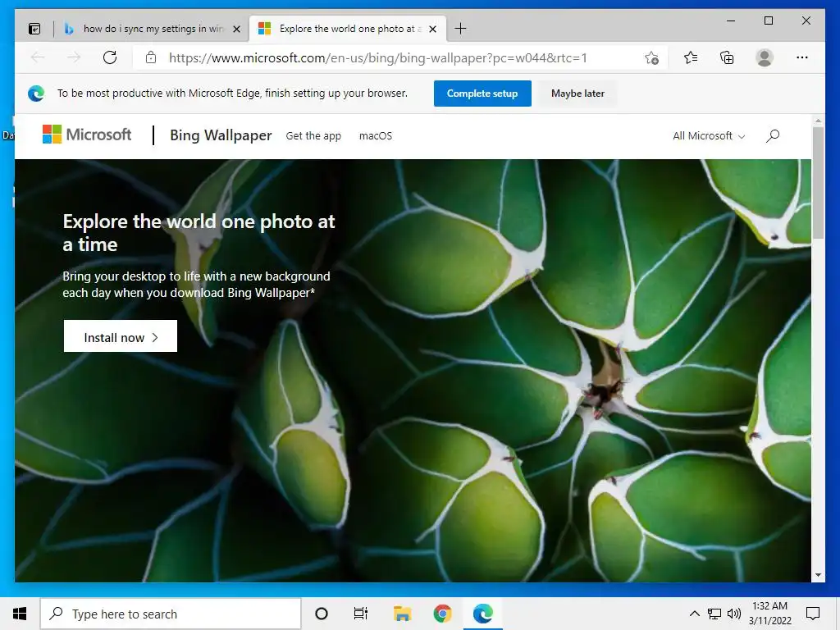Open Task View on taskbar

[x=361, y=614]
